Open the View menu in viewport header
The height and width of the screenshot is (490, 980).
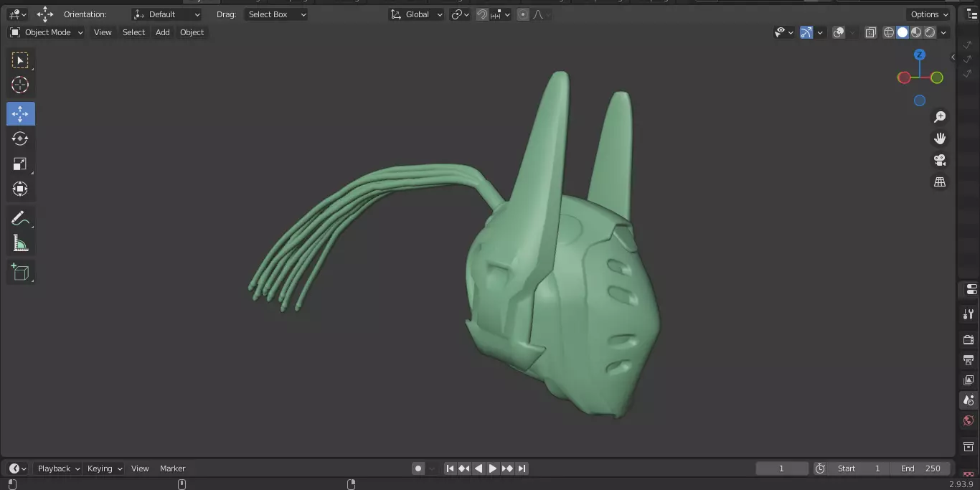click(x=103, y=32)
